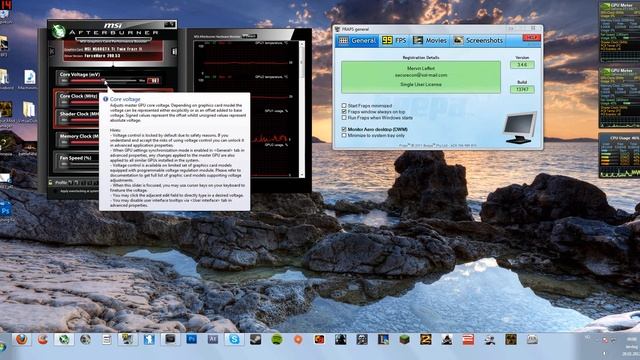Click the info button right of graphics card name
640x360 pixels.
174,51
